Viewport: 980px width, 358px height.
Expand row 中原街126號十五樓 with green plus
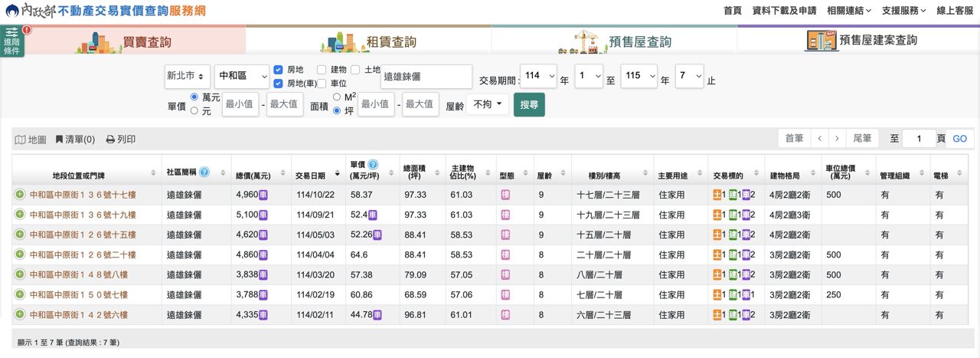click(19, 235)
